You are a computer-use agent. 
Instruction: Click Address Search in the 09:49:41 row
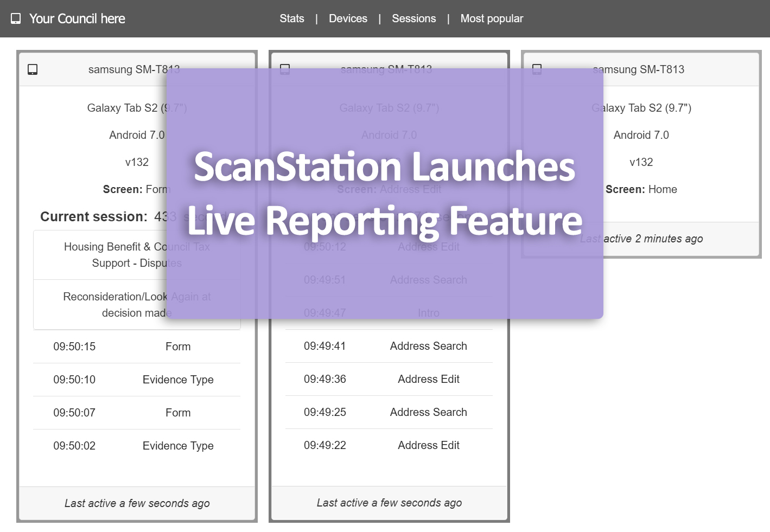tap(429, 346)
